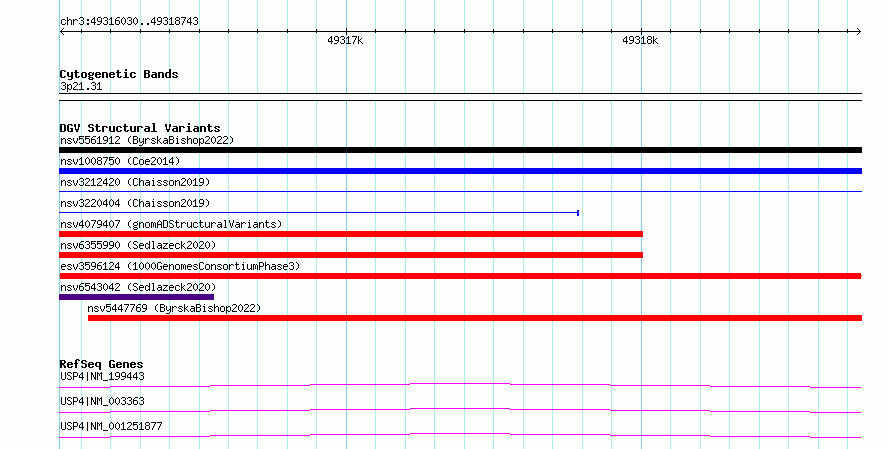Select nsv4079407 (gnomADStructuralVariants) label
This screenshot has width=890, height=449.
click(171, 224)
